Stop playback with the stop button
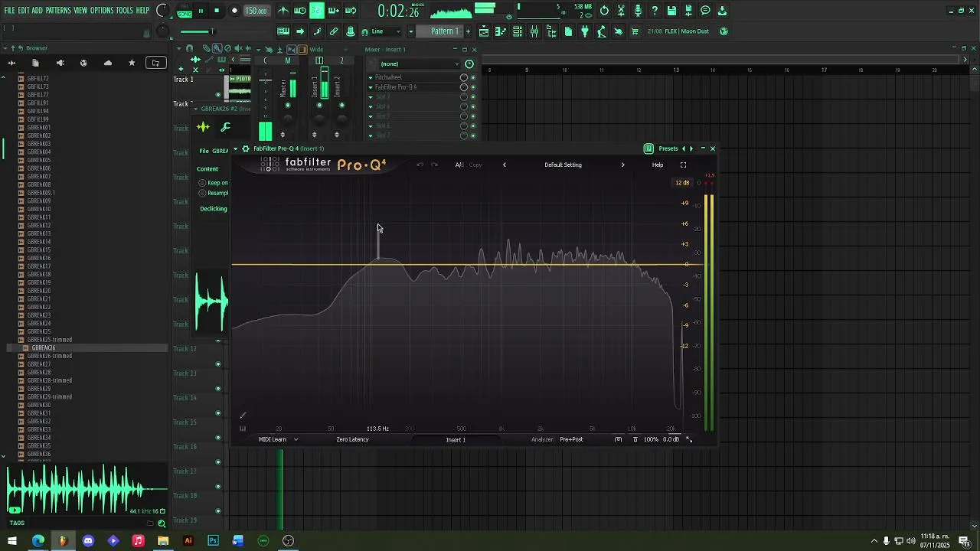The height and width of the screenshot is (551, 980). point(217,11)
